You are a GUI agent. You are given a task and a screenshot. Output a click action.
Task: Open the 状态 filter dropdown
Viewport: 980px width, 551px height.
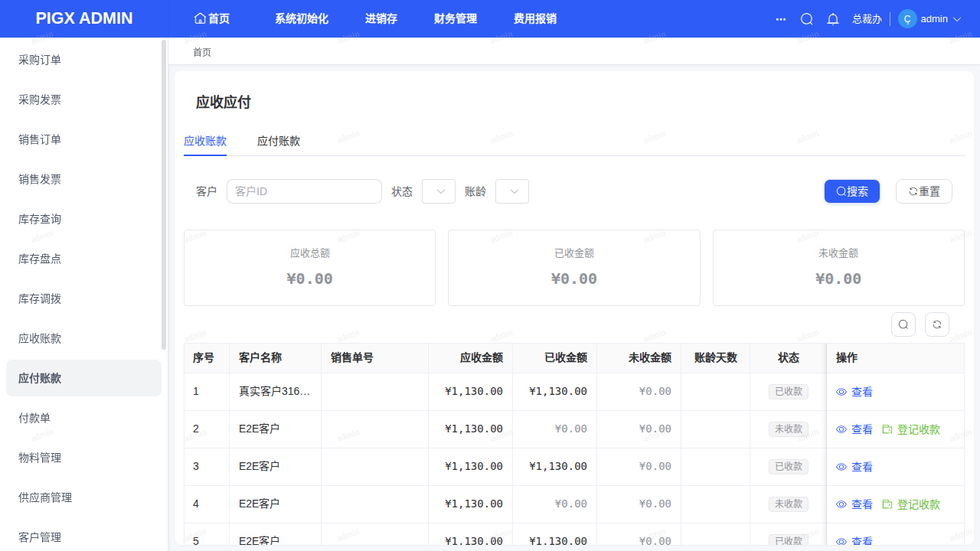[439, 191]
